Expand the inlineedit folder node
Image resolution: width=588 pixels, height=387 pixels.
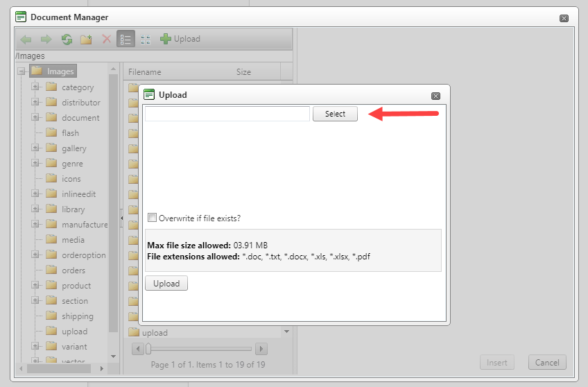[x=35, y=193]
